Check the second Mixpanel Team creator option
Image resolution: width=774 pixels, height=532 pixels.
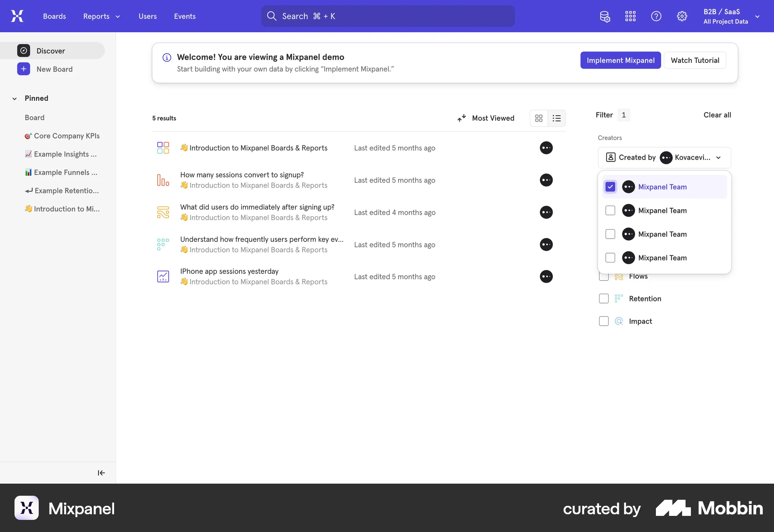(x=610, y=210)
